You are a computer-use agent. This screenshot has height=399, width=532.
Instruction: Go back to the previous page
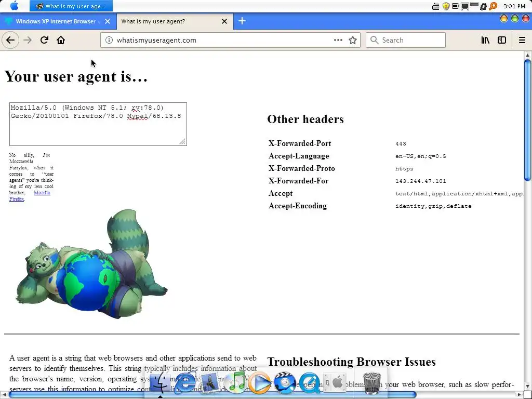click(x=10, y=40)
